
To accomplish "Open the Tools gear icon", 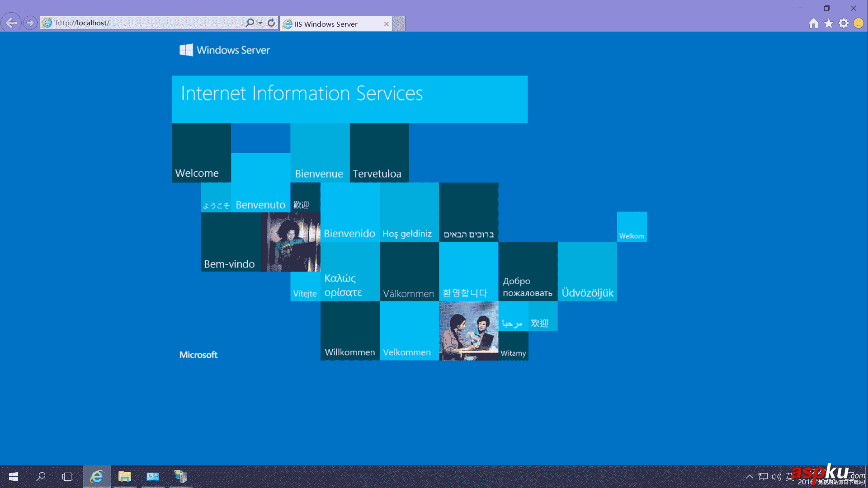I will 844,23.
